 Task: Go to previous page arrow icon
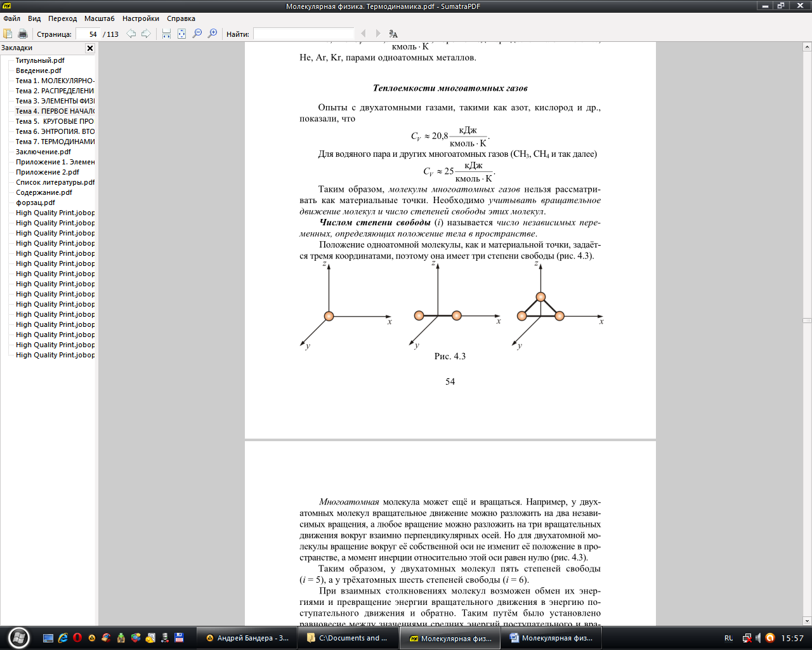coord(131,34)
